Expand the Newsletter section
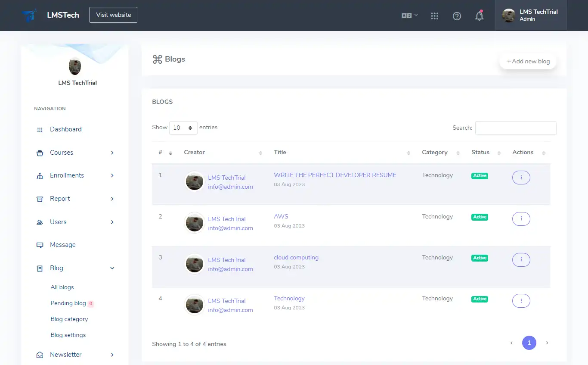 65,354
